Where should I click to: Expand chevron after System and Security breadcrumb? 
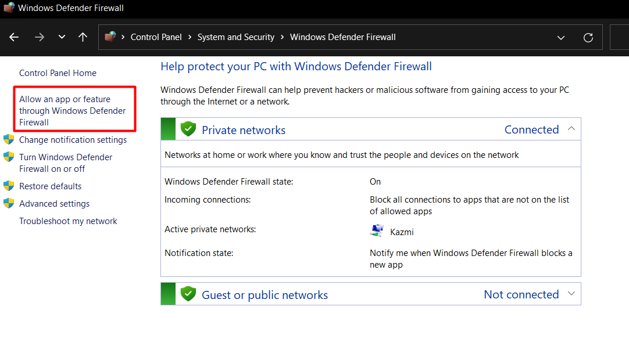(283, 37)
